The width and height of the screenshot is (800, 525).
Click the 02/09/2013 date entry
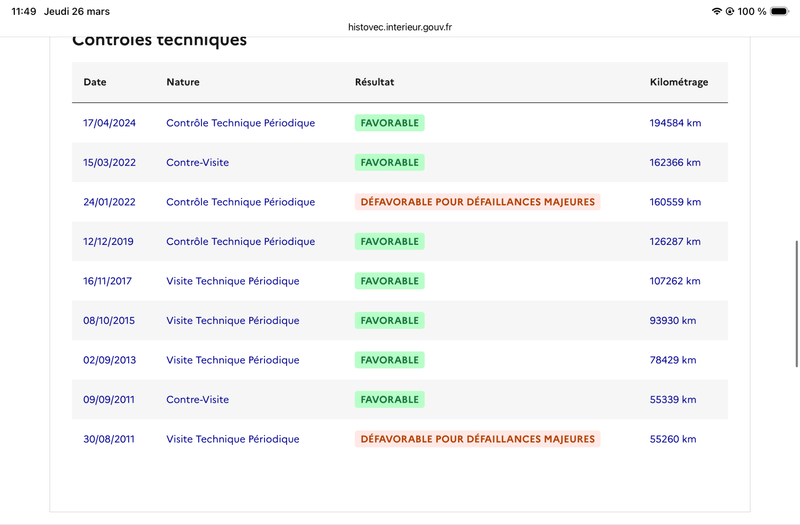(109, 360)
